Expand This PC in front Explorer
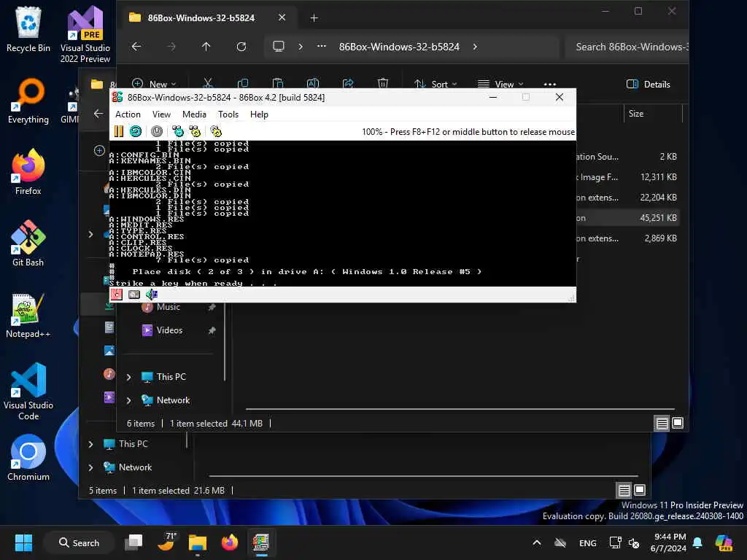 click(x=128, y=377)
